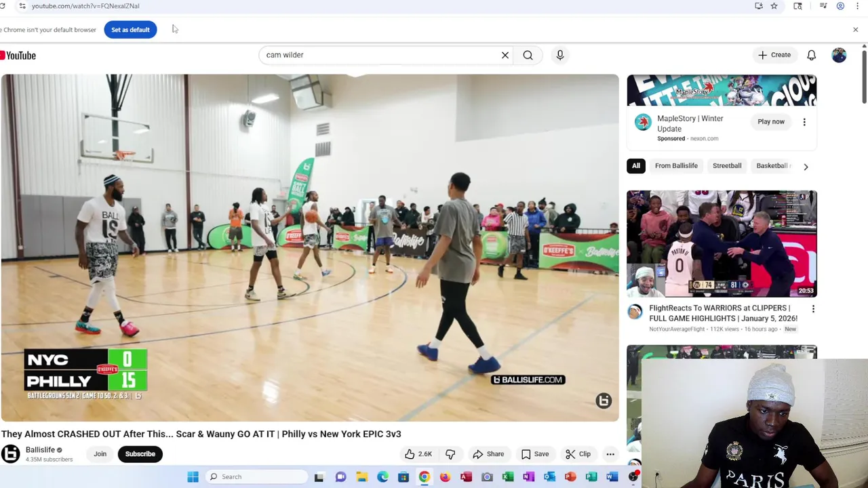868x488 pixels.
Task: Save video to playlist
Action: [534, 454]
